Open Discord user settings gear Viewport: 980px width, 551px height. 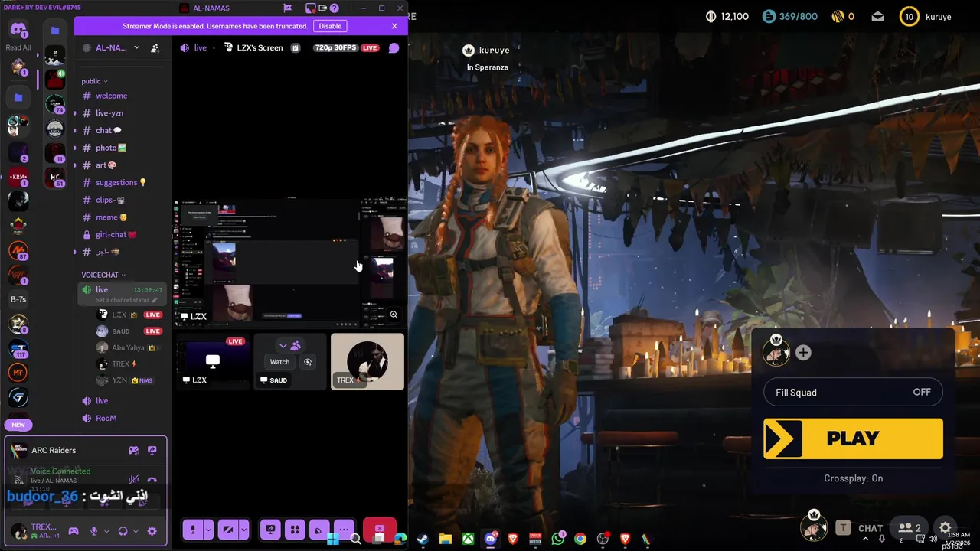pyautogui.click(x=152, y=531)
